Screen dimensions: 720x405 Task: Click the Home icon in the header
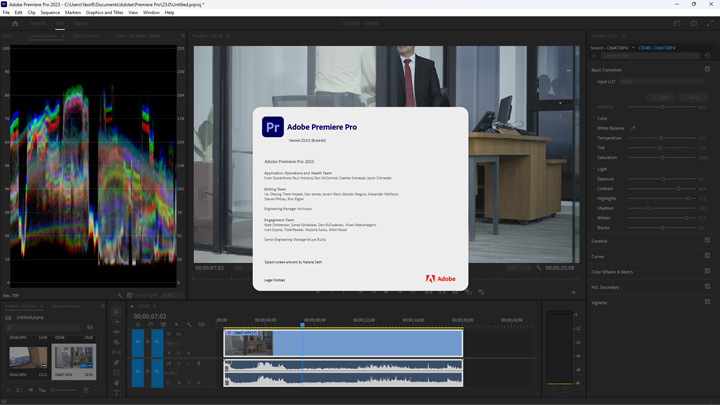pyautogui.click(x=15, y=23)
